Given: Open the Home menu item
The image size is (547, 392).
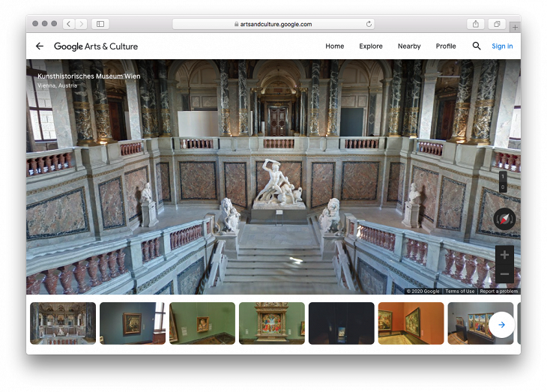Looking at the screenshot, I should click(334, 46).
